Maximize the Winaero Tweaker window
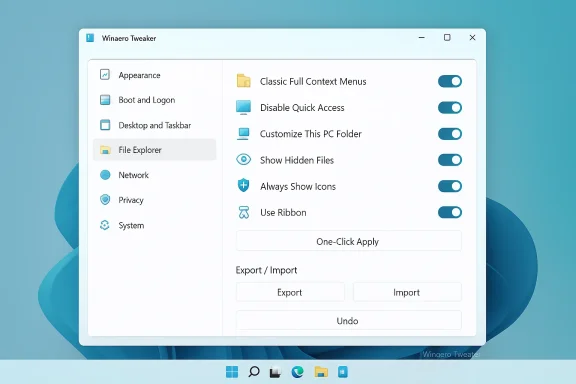The height and width of the screenshot is (384, 576). [x=447, y=37]
